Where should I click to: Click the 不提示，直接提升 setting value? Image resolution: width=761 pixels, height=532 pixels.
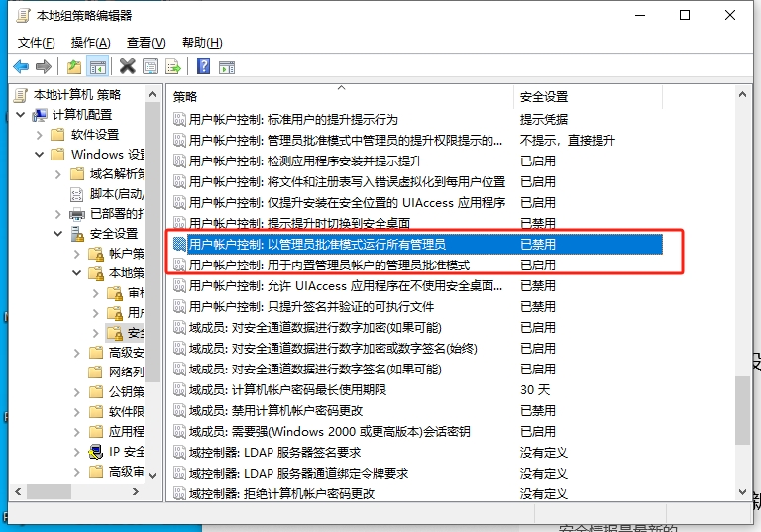click(x=568, y=141)
